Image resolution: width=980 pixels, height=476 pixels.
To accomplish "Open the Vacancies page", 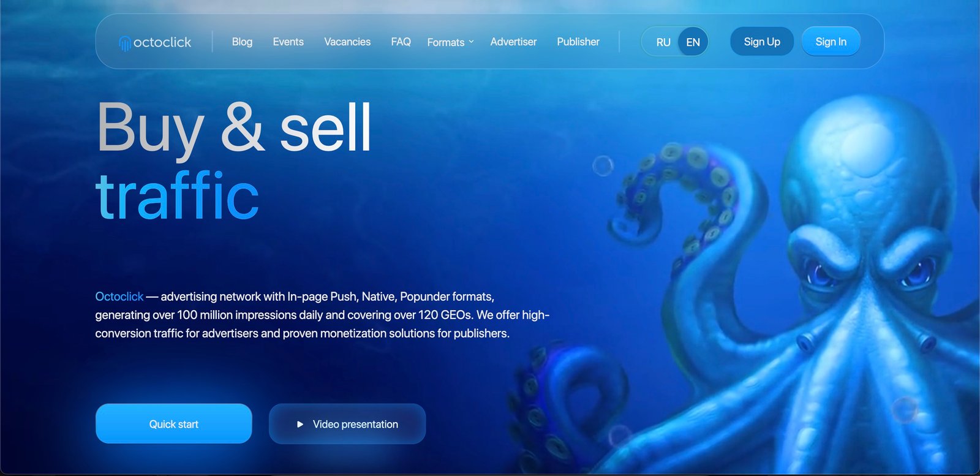I will pyautogui.click(x=347, y=42).
